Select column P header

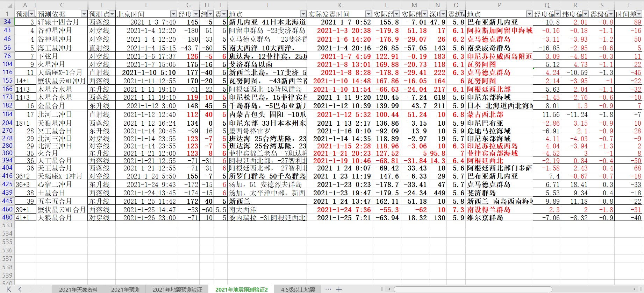coord(499,5)
